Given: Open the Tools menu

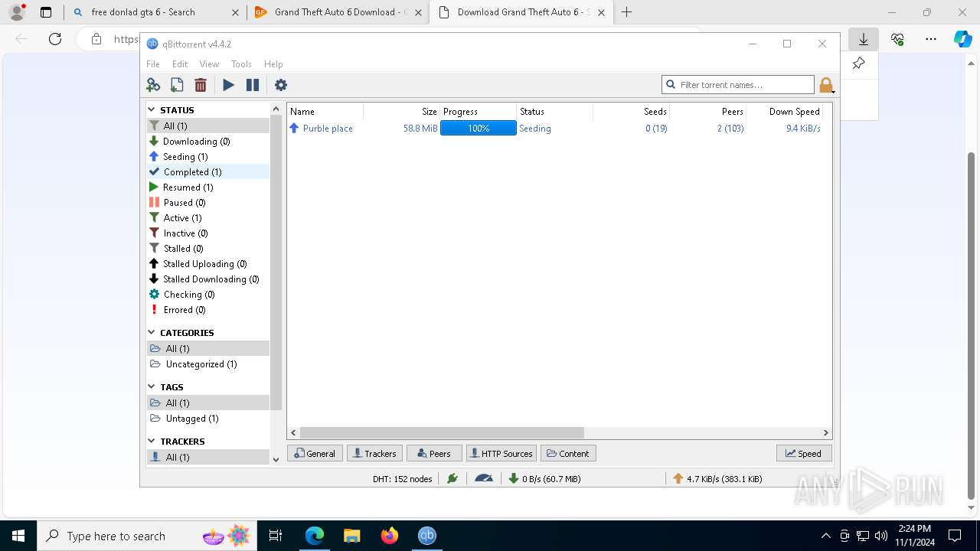Looking at the screenshot, I should (241, 64).
